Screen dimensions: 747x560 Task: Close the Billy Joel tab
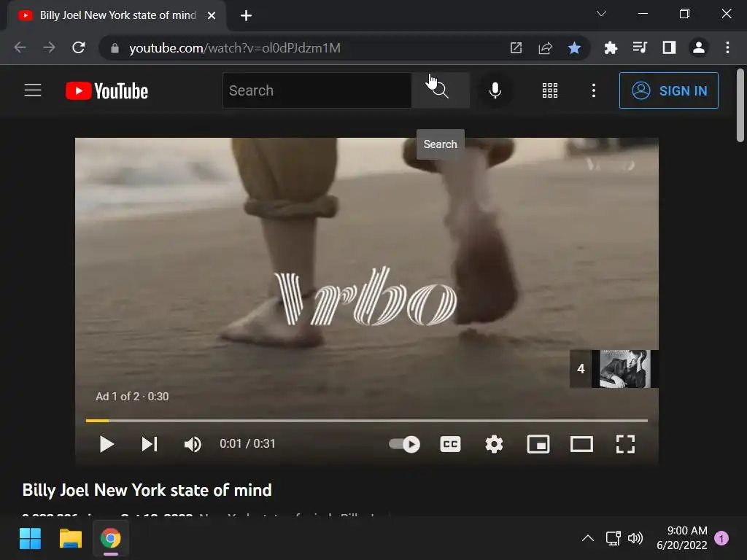212,16
